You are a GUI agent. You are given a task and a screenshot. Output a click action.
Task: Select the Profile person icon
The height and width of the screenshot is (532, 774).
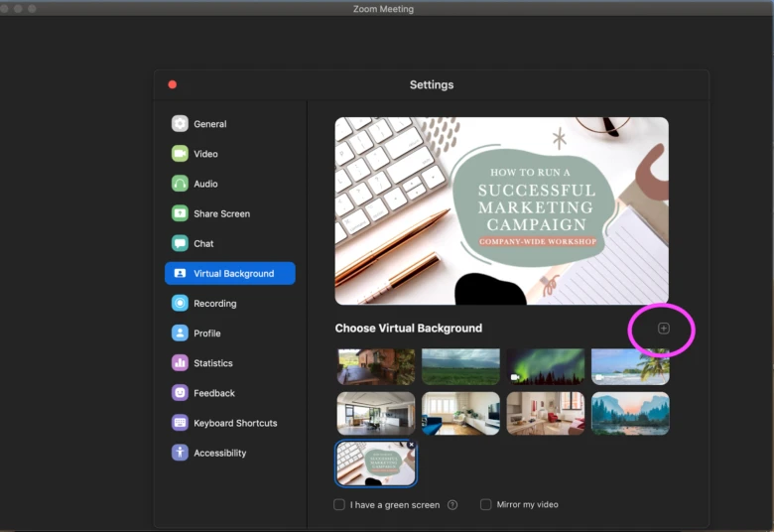click(180, 333)
